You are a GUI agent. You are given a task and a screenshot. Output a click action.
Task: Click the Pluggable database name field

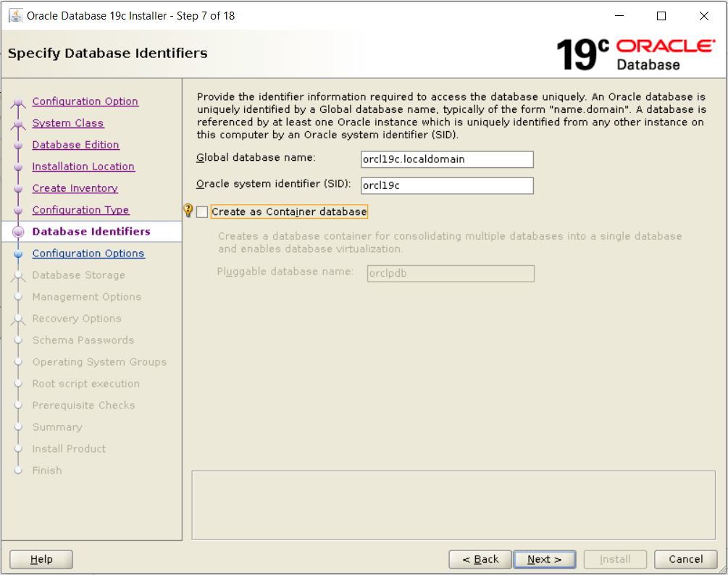[x=451, y=273]
